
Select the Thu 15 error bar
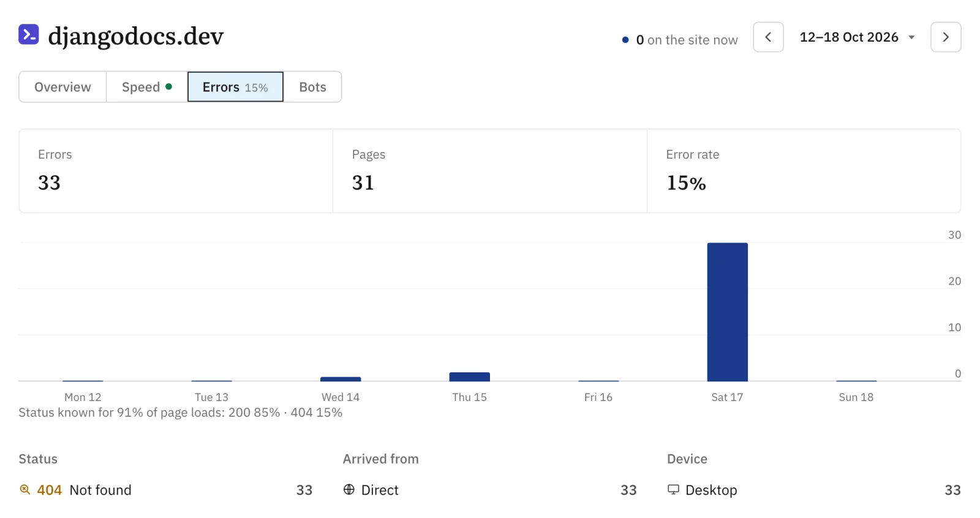pyautogui.click(x=470, y=377)
